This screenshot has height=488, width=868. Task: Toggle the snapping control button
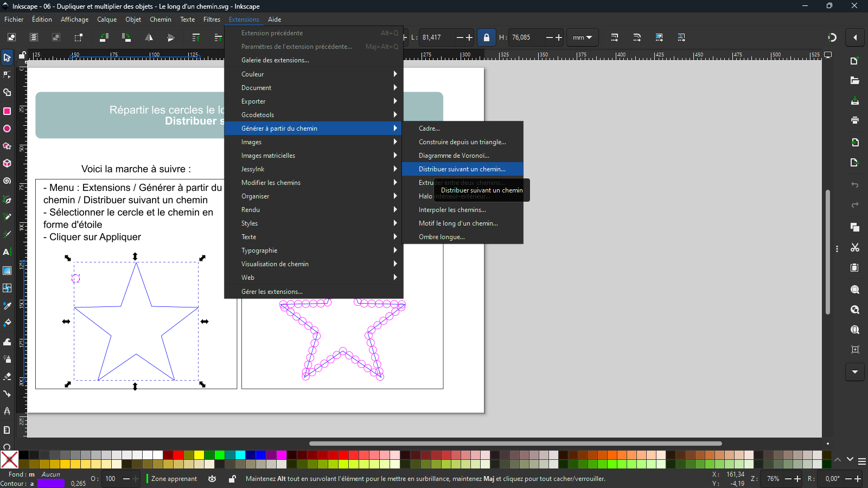coord(832,37)
